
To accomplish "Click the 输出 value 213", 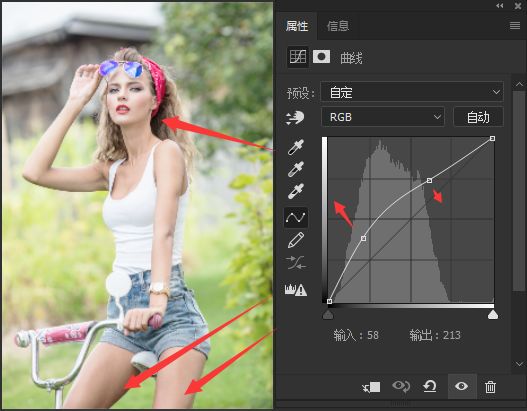I will tap(451, 335).
